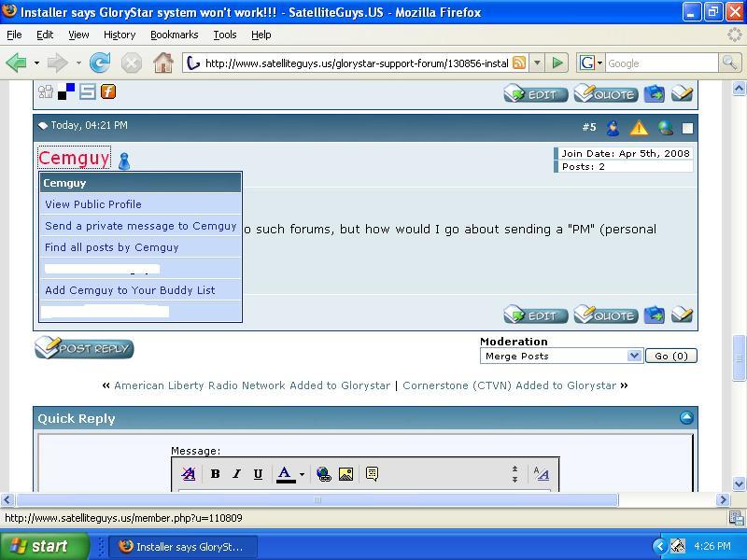Toggle bold in the Quick Reply editor
Image resolution: width=747 pixels, height=560 pixels.
click(215, 474)
